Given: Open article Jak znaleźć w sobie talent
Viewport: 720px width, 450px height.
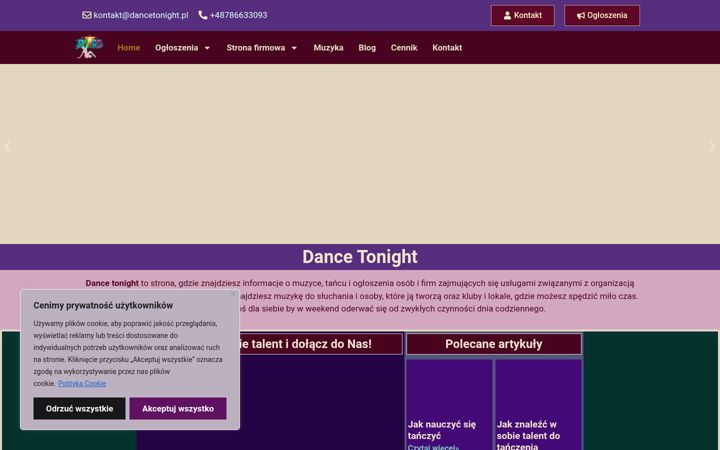Looking at the screenshot, I should pyautogui.click(x=528, y=435).
